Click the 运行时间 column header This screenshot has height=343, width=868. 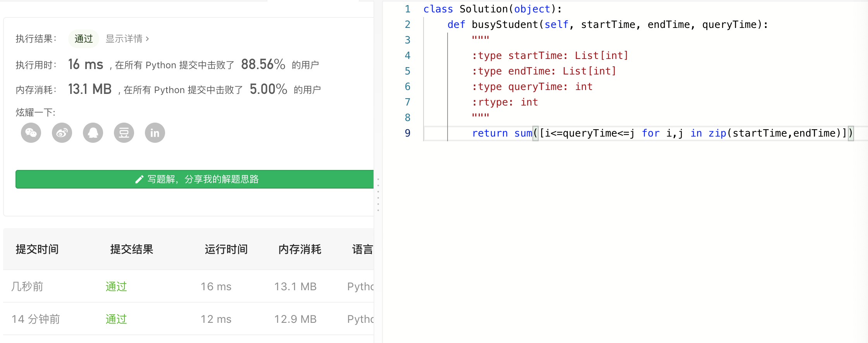point(226,249)
